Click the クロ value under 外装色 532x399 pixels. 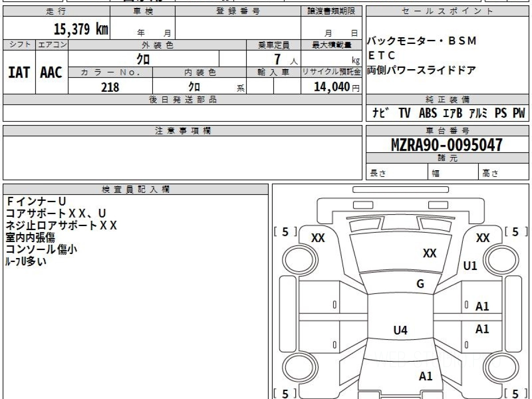(x=143, y=59)
